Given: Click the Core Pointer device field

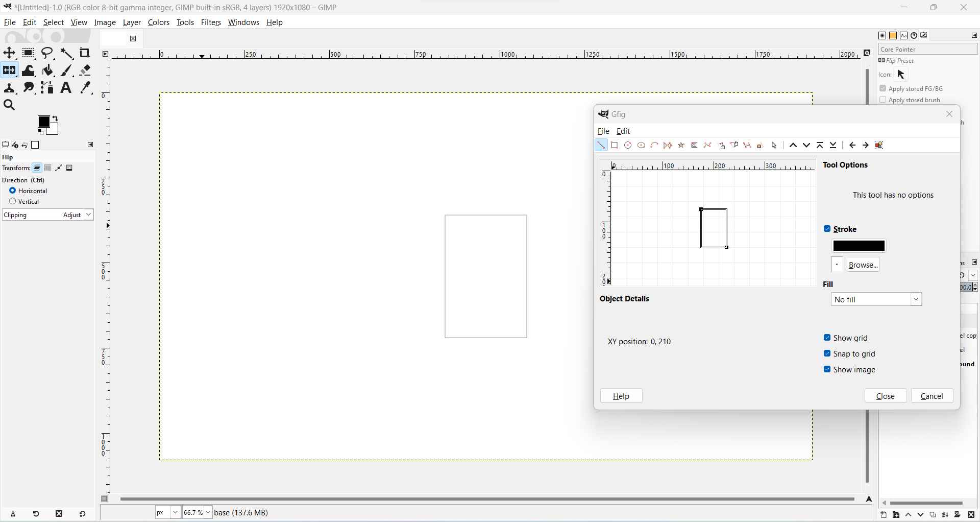Looking at the screenshot, I should coord(928,50).
